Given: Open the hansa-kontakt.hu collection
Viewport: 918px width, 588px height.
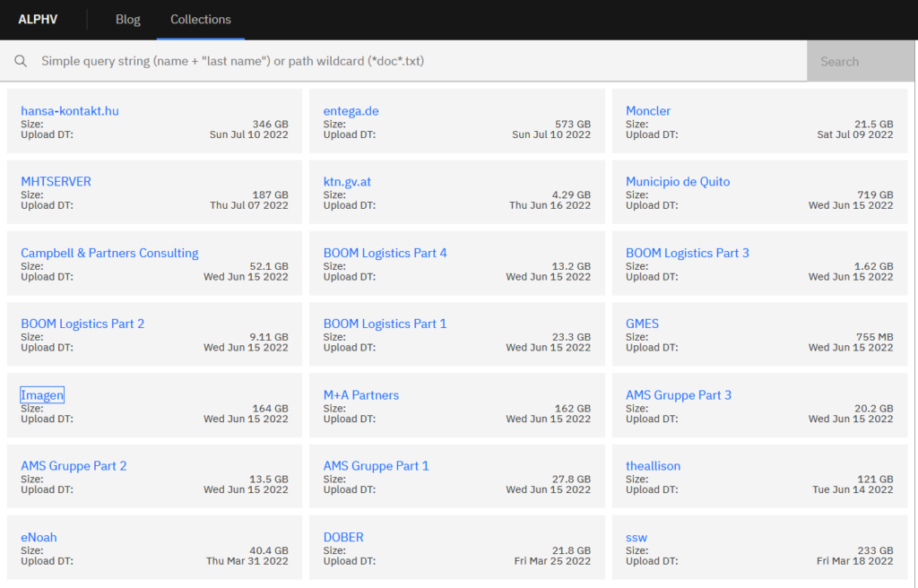Looking at the screenshot, I should [70, 111].
